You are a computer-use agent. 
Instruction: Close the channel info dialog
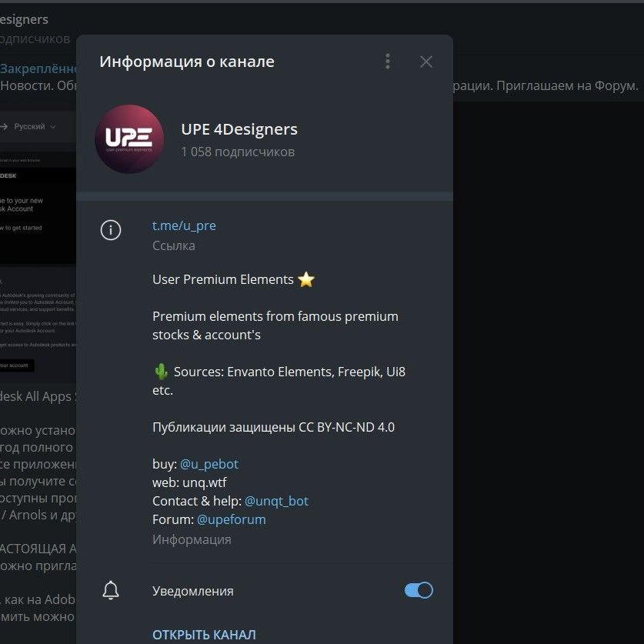click(426, 62)
